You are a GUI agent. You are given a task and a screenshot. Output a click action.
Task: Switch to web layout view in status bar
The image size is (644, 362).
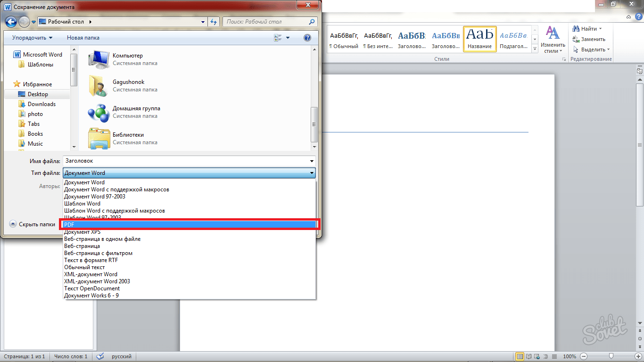(537, 356)
